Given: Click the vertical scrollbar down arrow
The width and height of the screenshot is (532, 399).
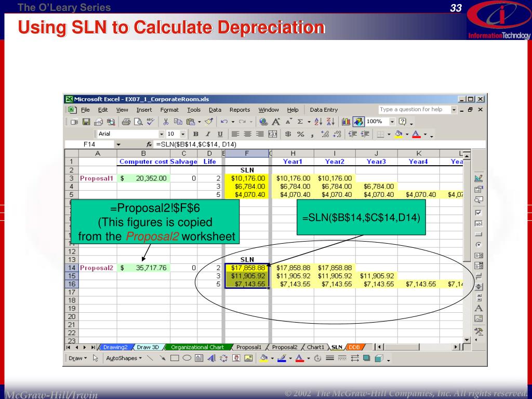Looking at the screenshot, I should coord(467,340).
